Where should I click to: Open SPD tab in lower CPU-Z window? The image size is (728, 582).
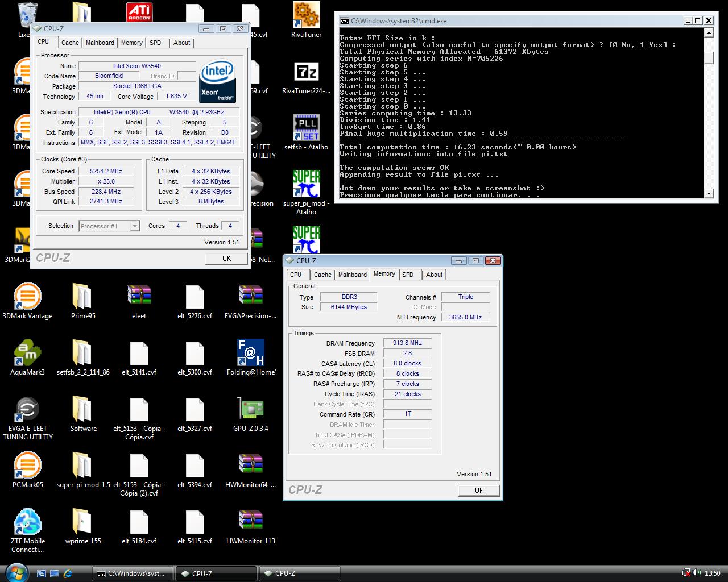[408, 275]
